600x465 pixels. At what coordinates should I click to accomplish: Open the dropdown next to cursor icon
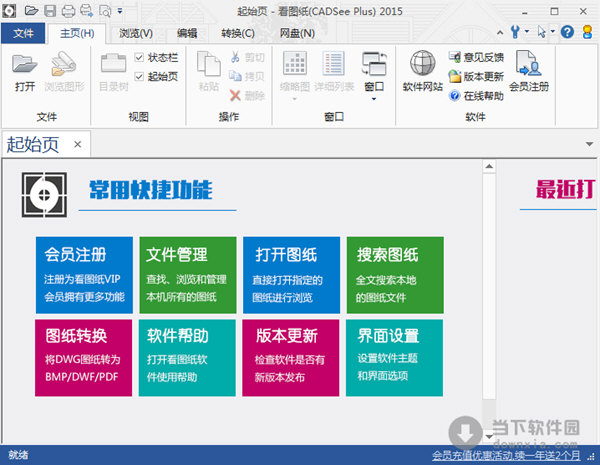553,31
